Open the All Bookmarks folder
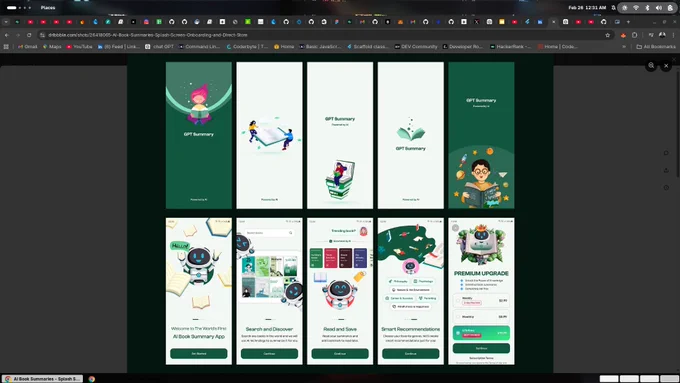The height and width of the screenshot is (383, 680). (656, 46)
